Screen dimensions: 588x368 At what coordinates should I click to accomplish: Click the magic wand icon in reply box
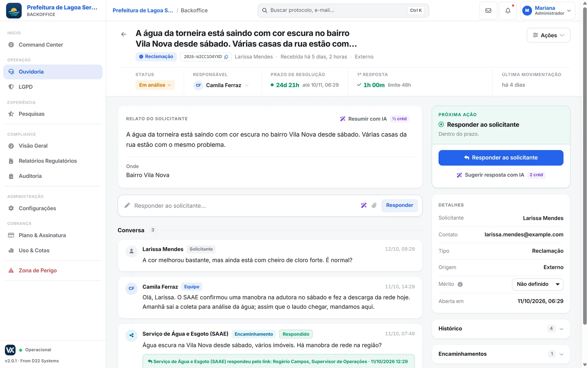[364, 205]
